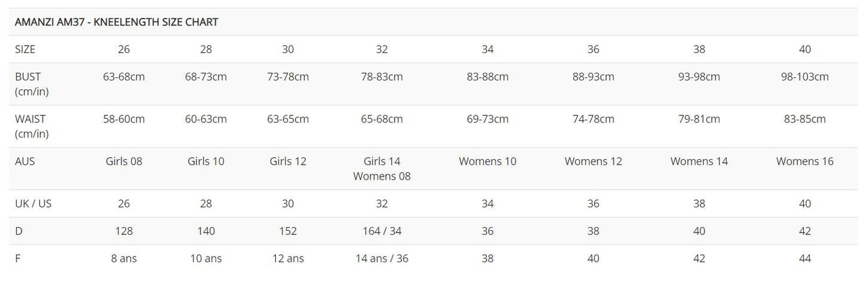Select the AUS row label

(x=25, y=161)
